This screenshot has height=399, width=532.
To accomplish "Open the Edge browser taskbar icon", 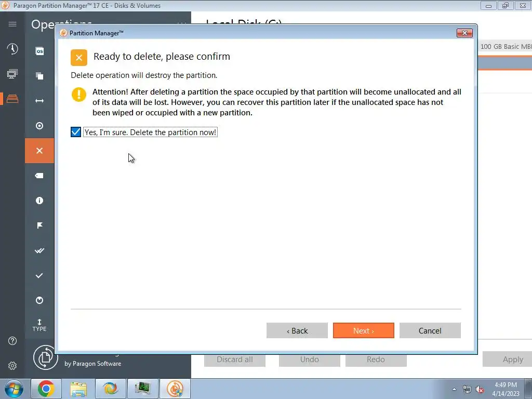I will coord(111,389).
